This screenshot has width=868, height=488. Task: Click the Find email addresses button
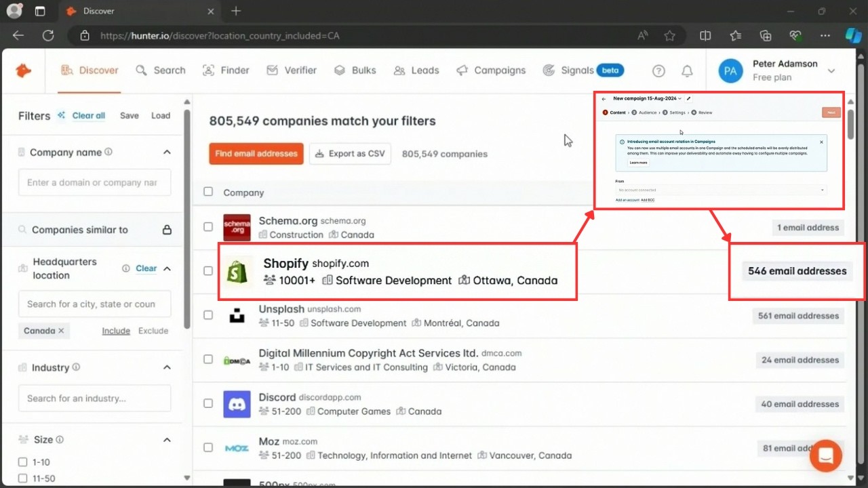point(256,154)
